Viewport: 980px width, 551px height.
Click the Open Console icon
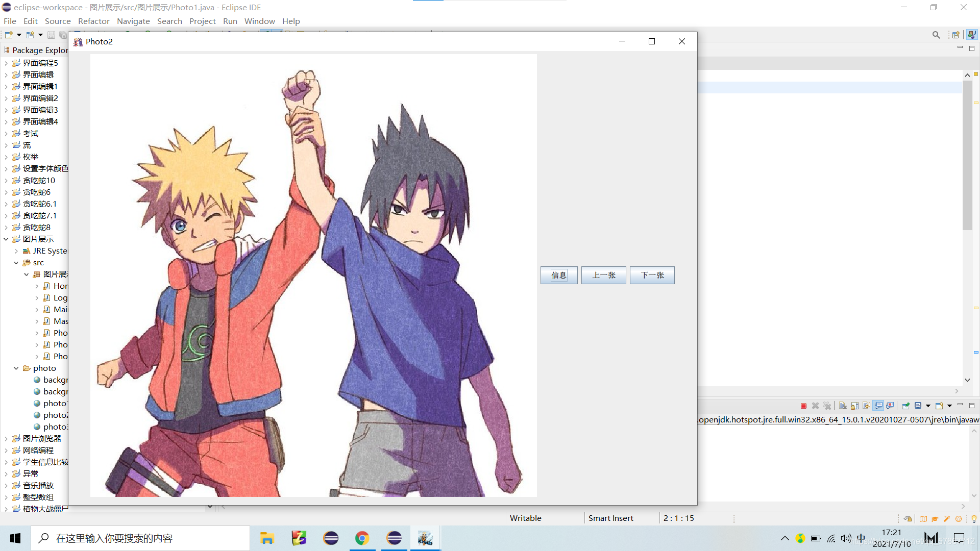tap(939, 406)
